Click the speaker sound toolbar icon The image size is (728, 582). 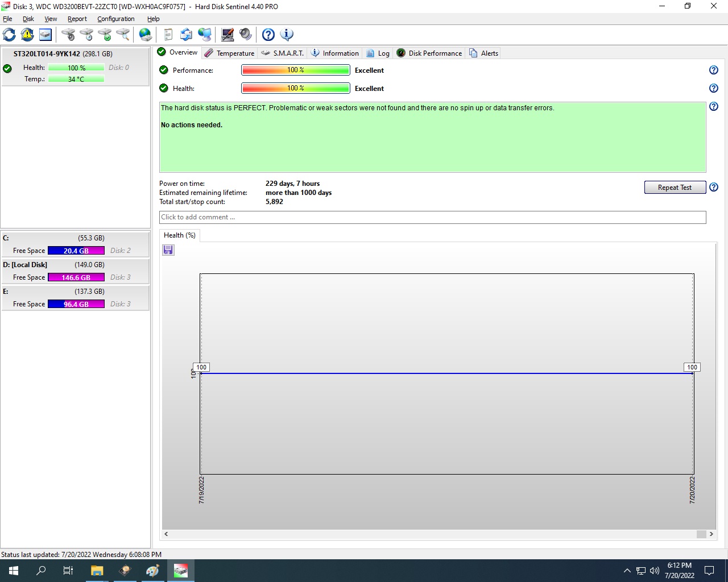coord(246,35)
